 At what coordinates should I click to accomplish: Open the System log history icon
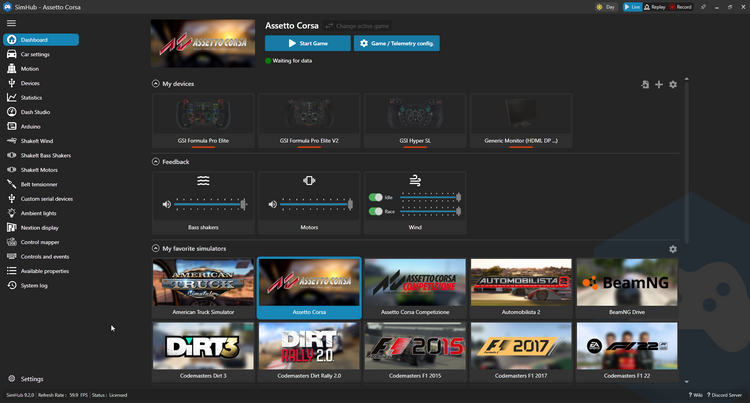point(11,285)
